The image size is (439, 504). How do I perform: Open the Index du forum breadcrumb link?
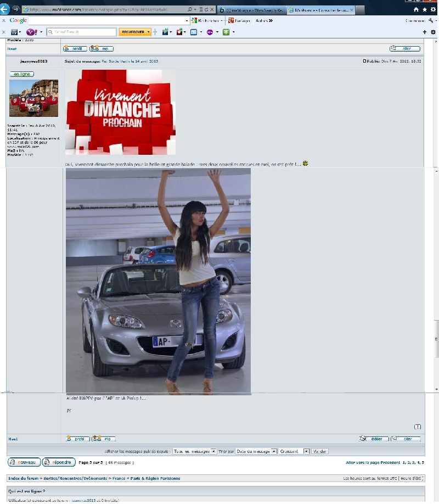coord(23,478)
